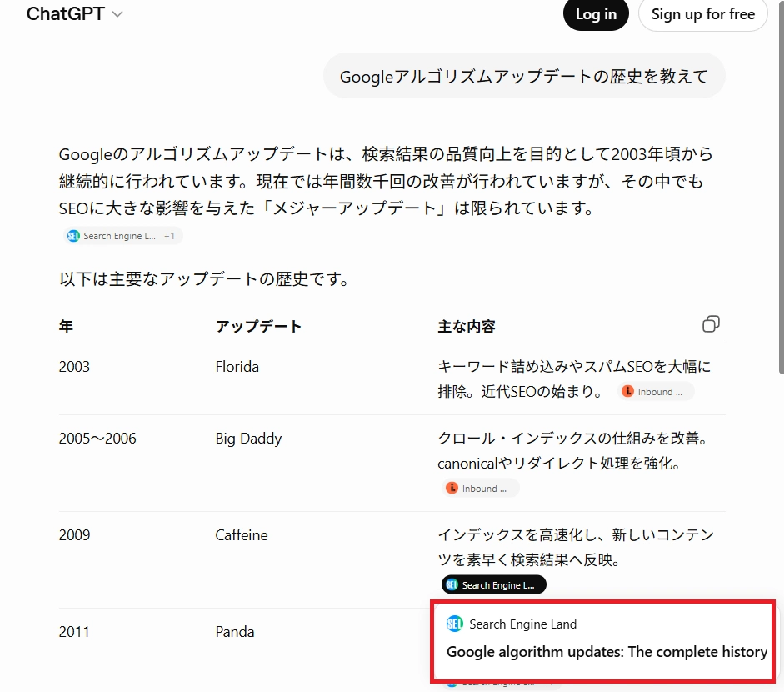The image size is (784, 692).
Task: Open the Inbound citation in the Florida row
Action: point(656,392)
